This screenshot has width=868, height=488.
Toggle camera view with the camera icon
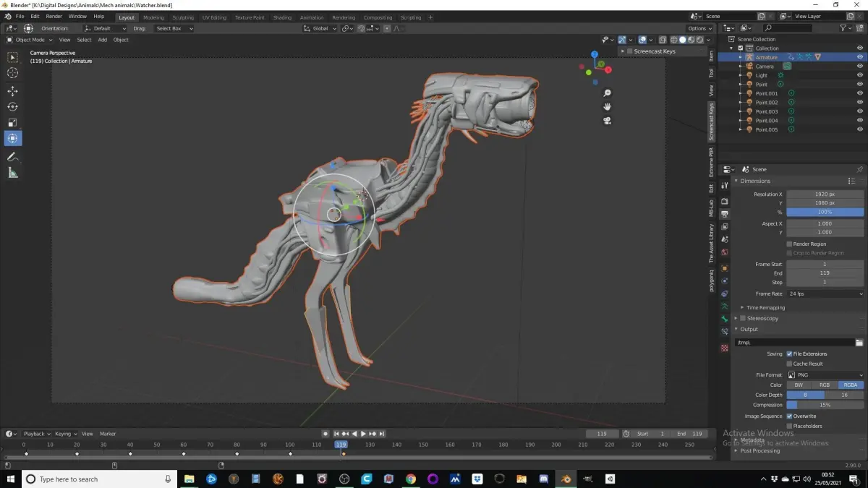608,121
